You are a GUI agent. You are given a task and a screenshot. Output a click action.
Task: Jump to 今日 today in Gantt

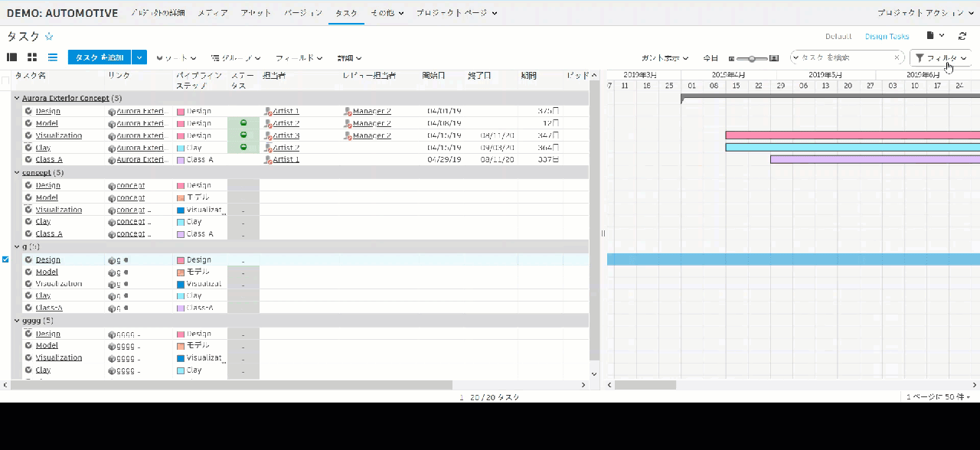point(710,58)
